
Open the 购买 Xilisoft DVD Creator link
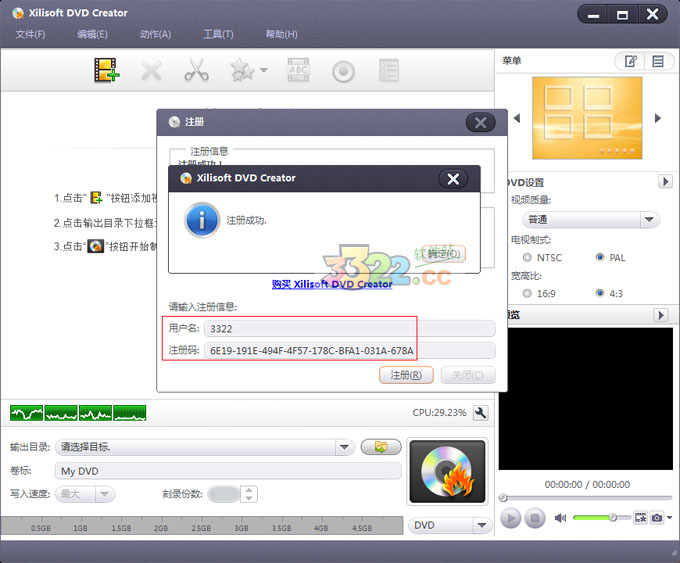[332, 285]
